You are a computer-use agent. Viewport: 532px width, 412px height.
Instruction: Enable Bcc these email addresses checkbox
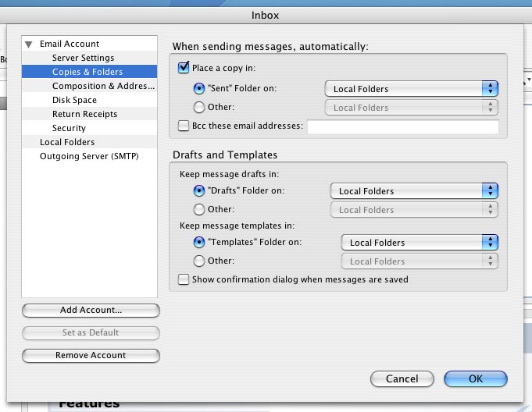[x=184, y=126]
